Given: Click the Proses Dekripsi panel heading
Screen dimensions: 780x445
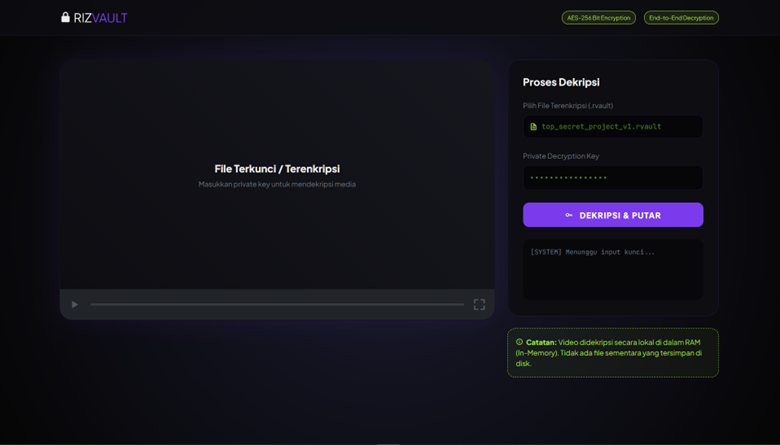Looking at the screenshot, I should (x=561, y=82).
